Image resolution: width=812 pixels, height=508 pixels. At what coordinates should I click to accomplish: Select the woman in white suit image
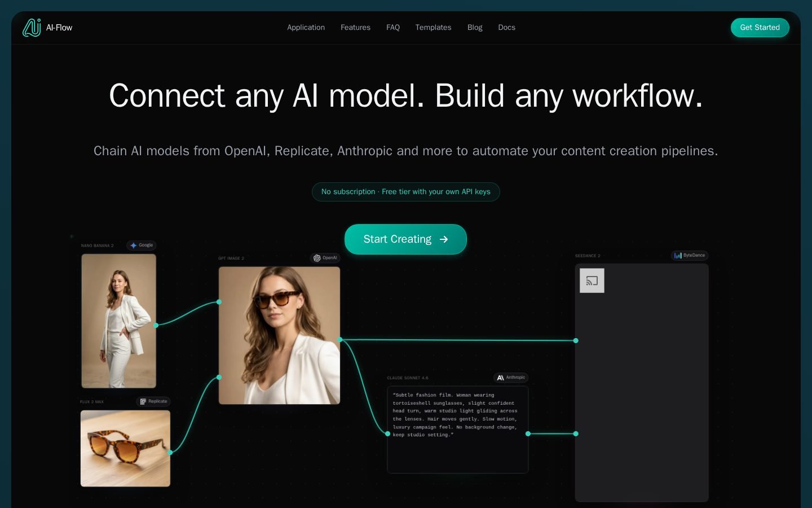click(x=119, y=321)
